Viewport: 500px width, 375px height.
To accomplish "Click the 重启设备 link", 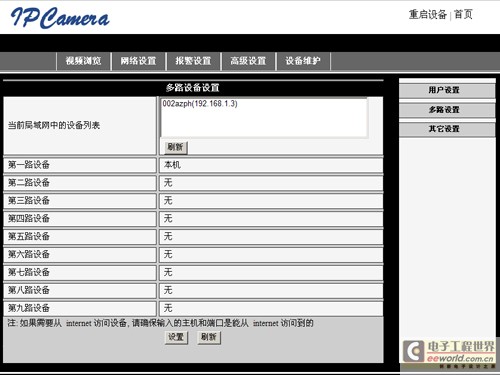I will tap(428, 14).
